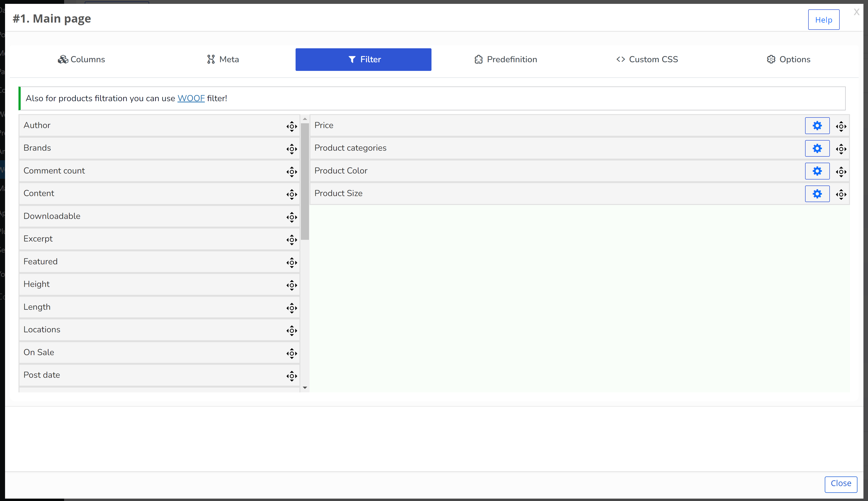
Task: Click the Help button
Action: click(824, 20)
